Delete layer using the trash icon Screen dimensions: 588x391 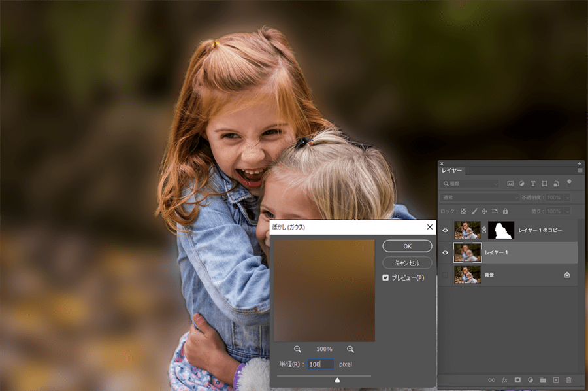click(568, 380)
